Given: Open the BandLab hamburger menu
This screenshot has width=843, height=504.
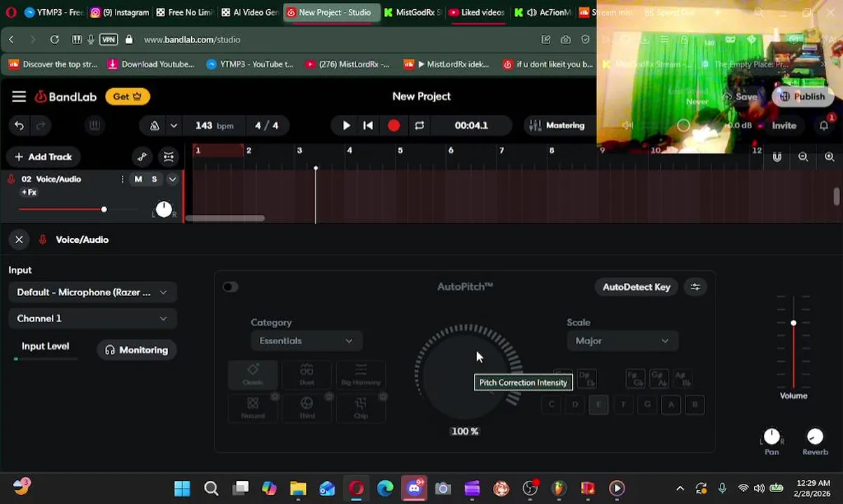Looking at the screenshot, I should click(x=19, y=97).
